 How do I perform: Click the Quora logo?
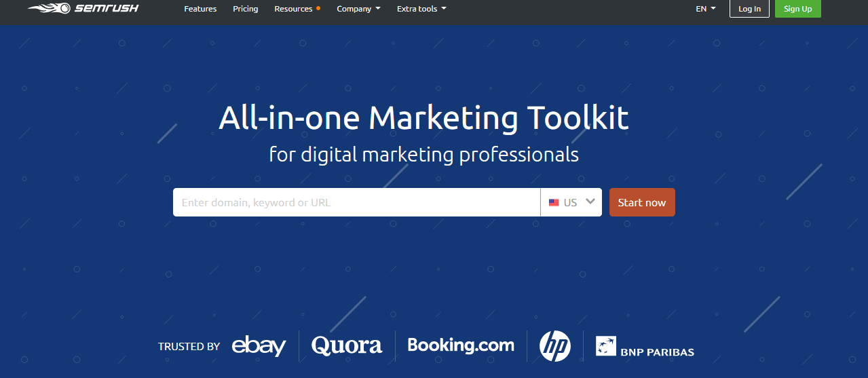tap(347, 345)
